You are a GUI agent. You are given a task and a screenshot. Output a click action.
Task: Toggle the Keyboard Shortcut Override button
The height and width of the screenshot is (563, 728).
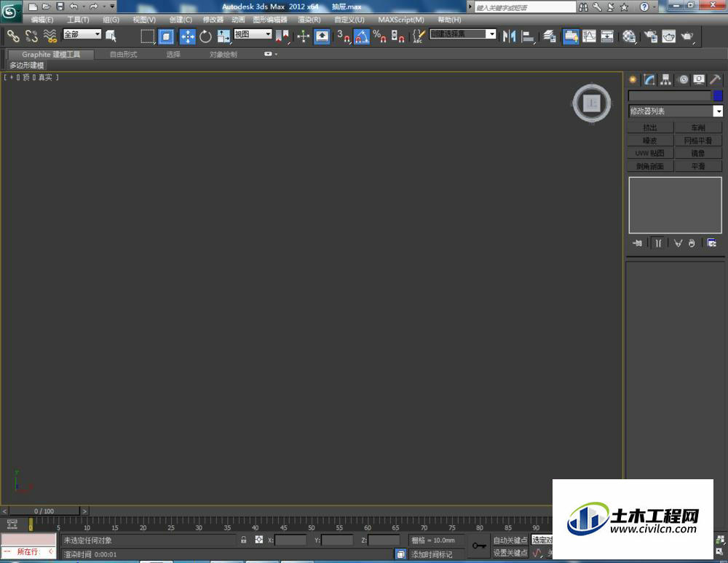point(322,36)
